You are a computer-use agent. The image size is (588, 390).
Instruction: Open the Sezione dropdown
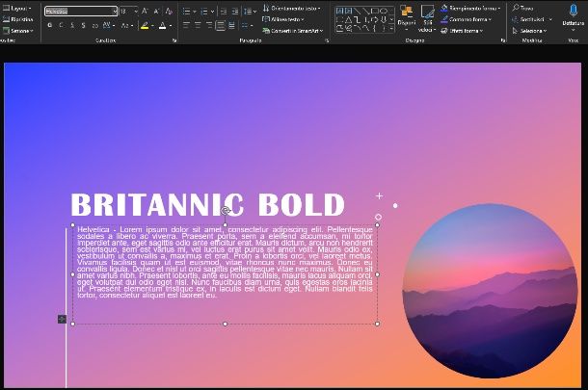[18, 31]
